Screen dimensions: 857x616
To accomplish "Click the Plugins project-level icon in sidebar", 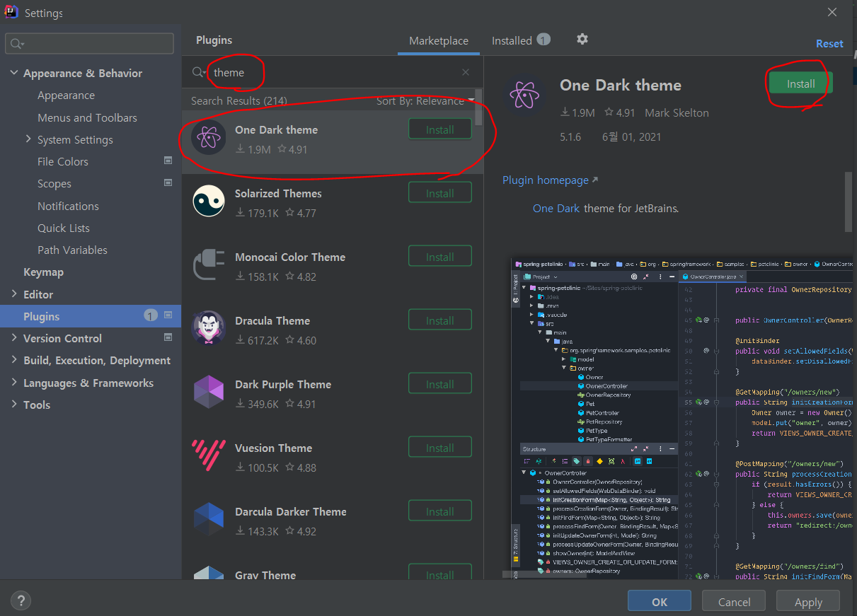I will click(168, 315).
